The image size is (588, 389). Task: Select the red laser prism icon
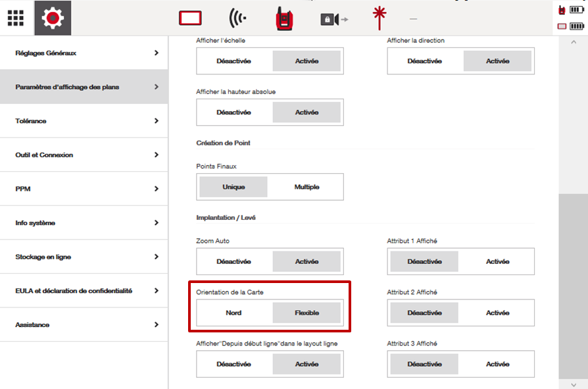(379, 18)
